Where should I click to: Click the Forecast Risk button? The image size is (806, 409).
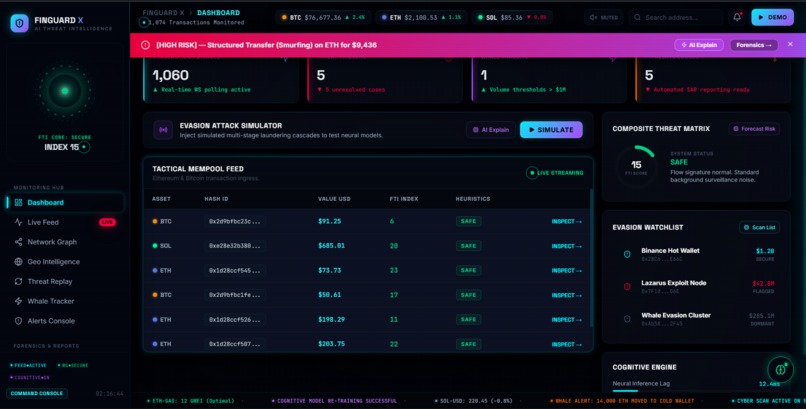tap(754, 129)
